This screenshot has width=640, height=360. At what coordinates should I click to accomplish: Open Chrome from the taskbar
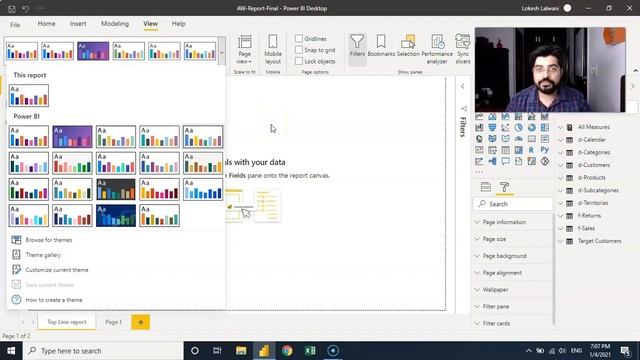coord(287,351)
